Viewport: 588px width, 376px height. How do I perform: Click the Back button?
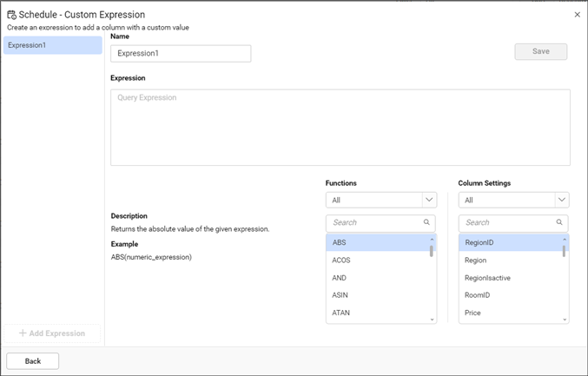33,360
